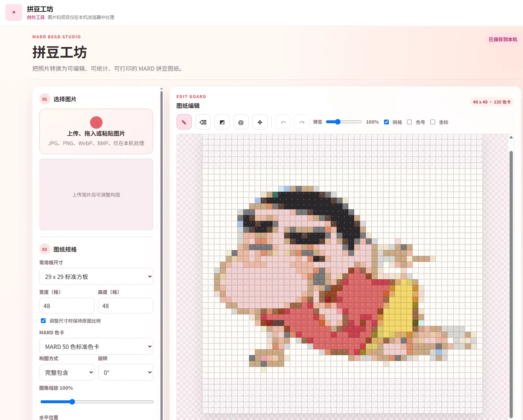Click the EDIT BOARD label
523x420 pixels.
coord(191,97)
